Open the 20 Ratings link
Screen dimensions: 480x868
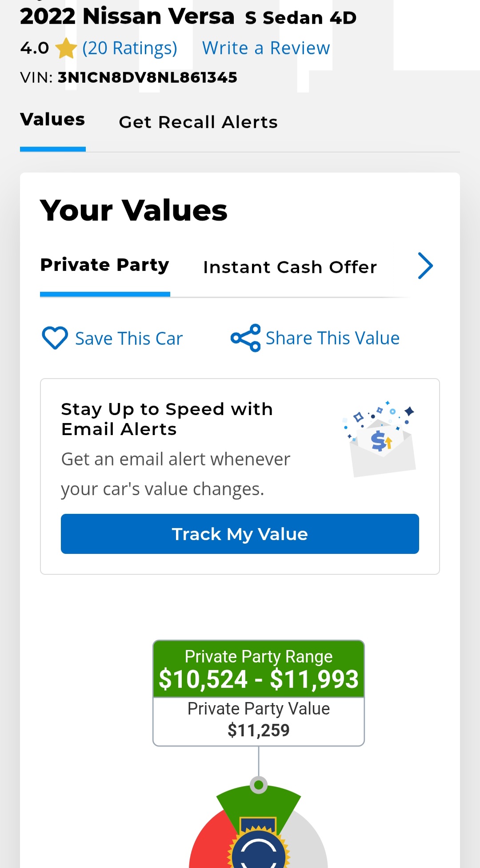point(130,48)
